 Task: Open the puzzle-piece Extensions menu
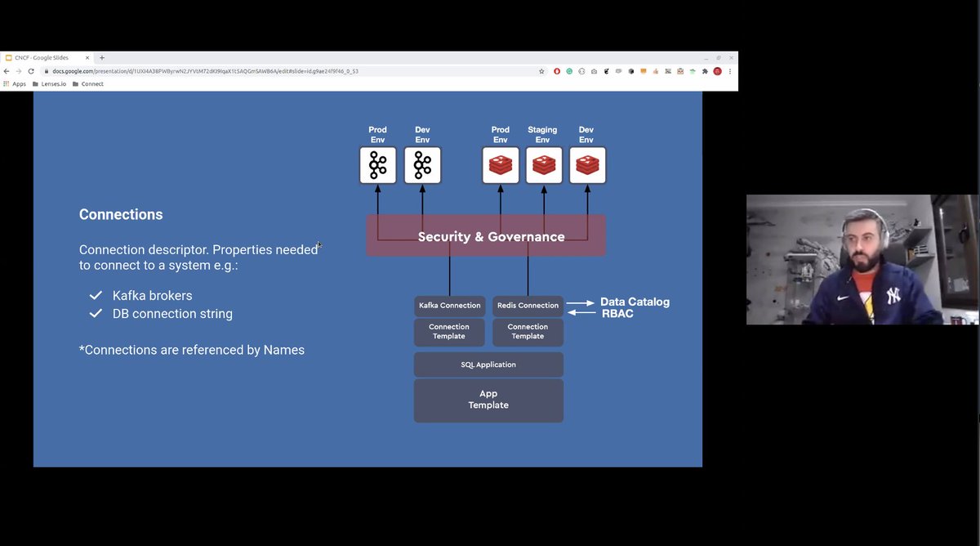[x=705, y=71]
